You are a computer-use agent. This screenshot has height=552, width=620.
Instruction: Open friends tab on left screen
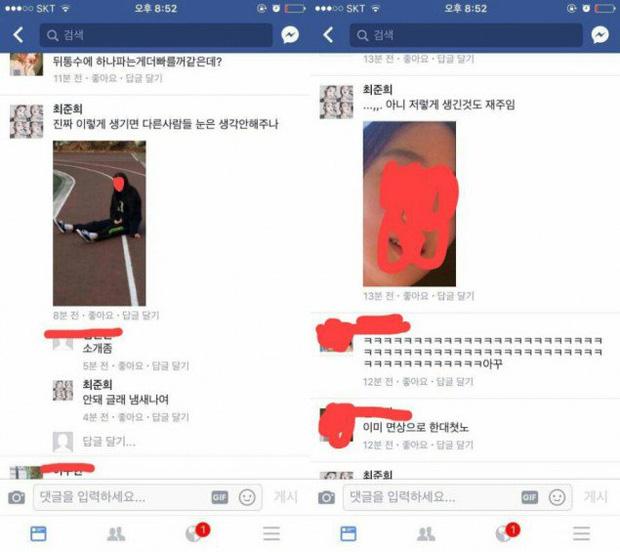116,534
